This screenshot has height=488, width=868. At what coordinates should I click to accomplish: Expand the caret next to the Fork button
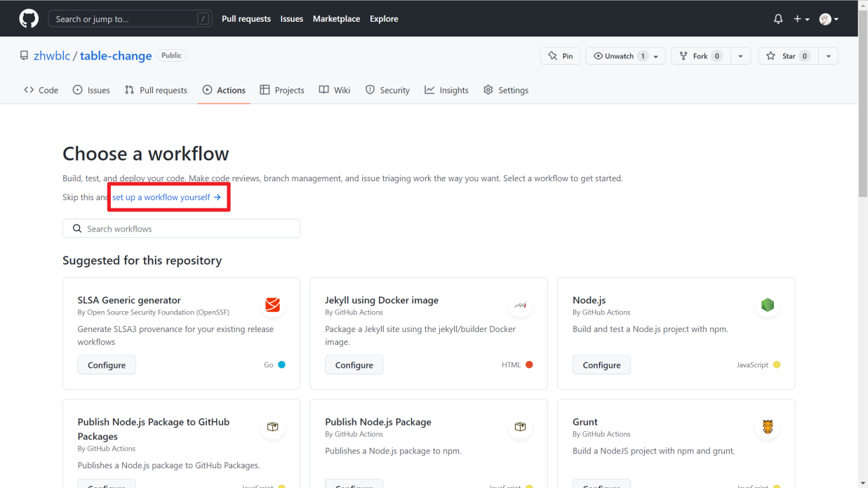click(741, 56)
